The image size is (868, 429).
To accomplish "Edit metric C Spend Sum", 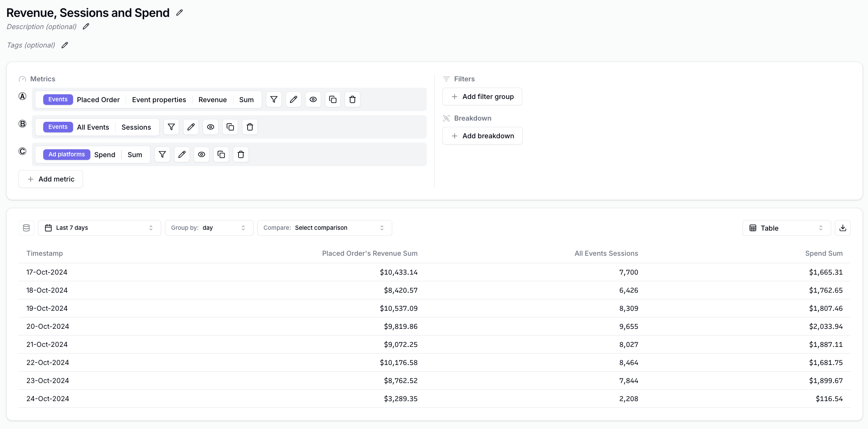I will 182,154.
